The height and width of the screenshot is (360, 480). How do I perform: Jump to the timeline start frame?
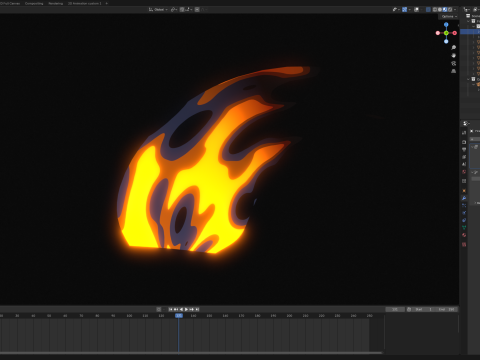tap(171, 309)
